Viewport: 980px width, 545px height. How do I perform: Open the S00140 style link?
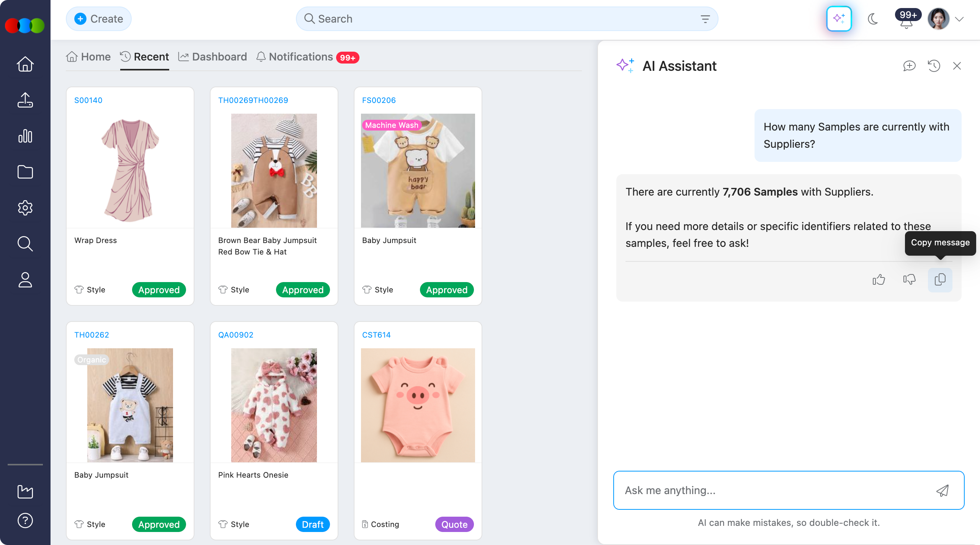pyautogui.click(x=88, y=100)
